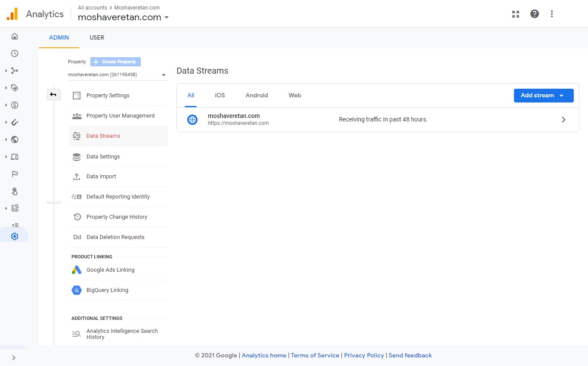Screen dimensions: 588x366
Task: Open Data Deletion Requests
Action: tap(118, 237)
